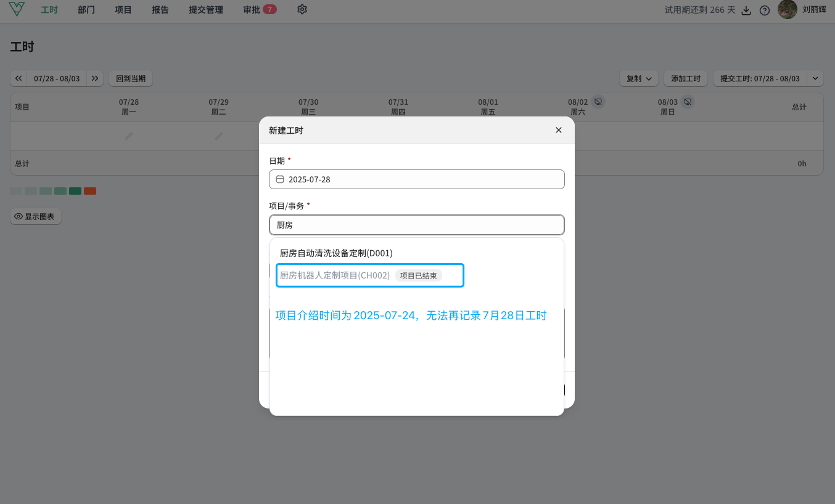Click the 0h total cell

[802, 164]
